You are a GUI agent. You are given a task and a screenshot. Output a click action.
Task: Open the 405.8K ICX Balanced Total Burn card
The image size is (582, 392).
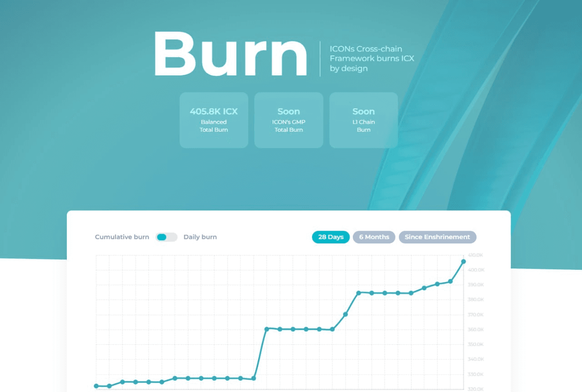pos(214,120)
